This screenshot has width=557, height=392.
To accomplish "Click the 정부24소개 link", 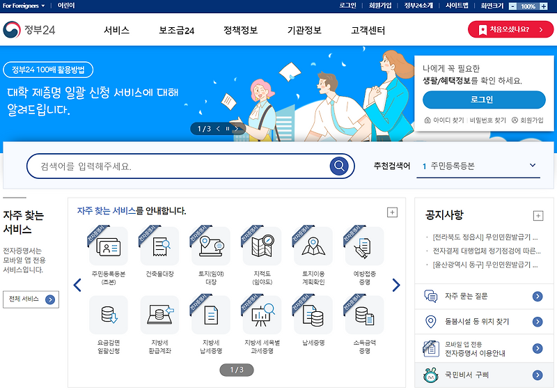I will click(418, 6).
